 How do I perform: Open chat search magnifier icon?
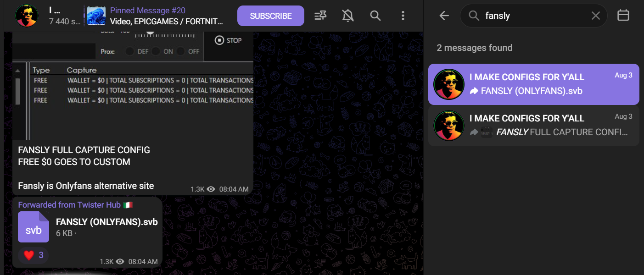click(375, 16)
